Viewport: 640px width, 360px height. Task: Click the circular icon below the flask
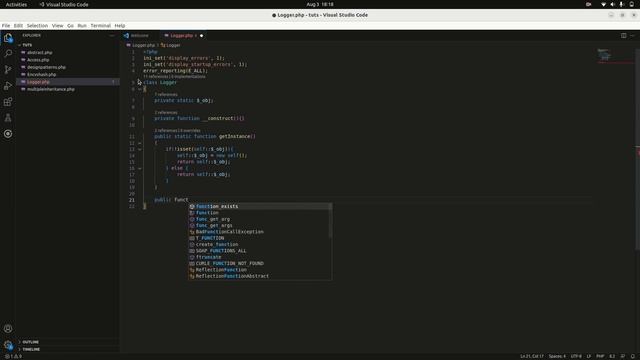(x=8, y=134)
